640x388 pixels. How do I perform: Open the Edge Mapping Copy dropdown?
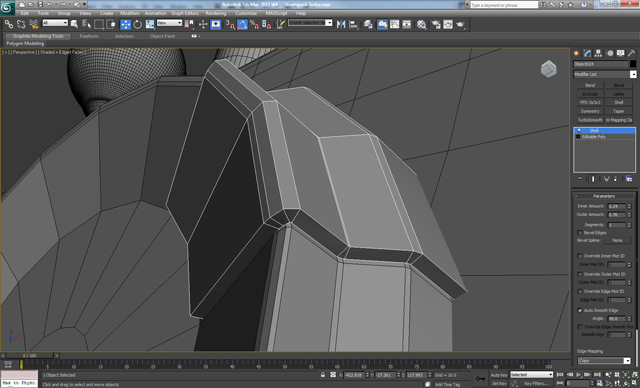[x=604, y=361]
